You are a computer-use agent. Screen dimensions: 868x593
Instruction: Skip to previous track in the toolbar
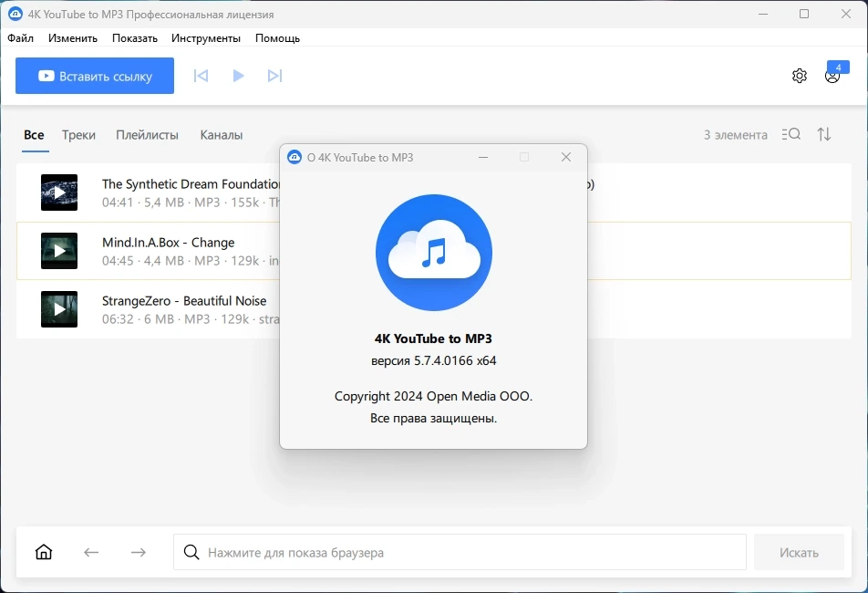coord(201,76)
